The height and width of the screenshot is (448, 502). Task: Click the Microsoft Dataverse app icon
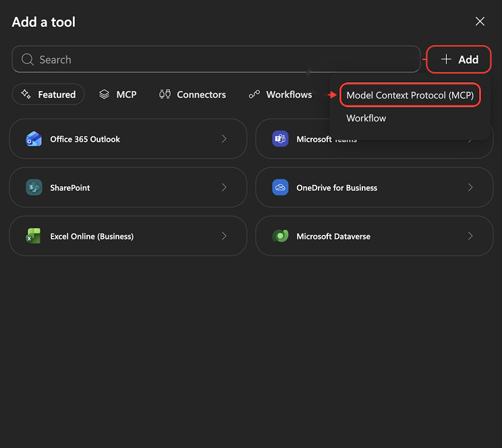tap(280, 236)
